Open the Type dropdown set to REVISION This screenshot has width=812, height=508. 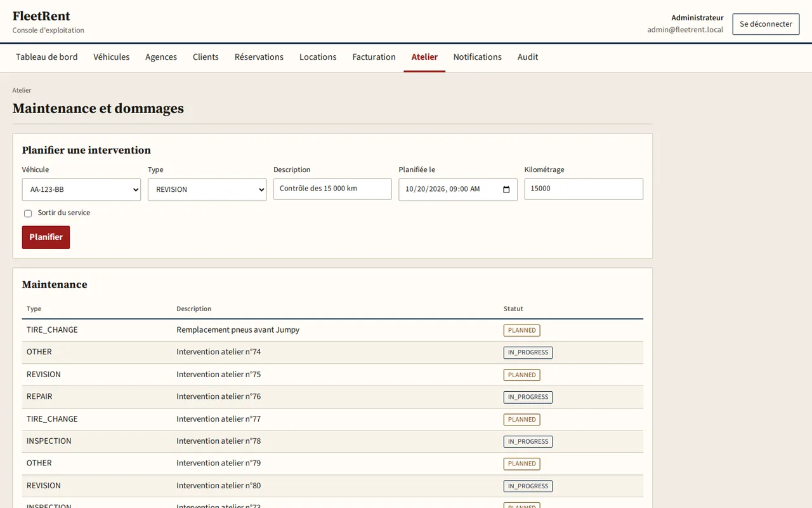click(x=207, y=189)
